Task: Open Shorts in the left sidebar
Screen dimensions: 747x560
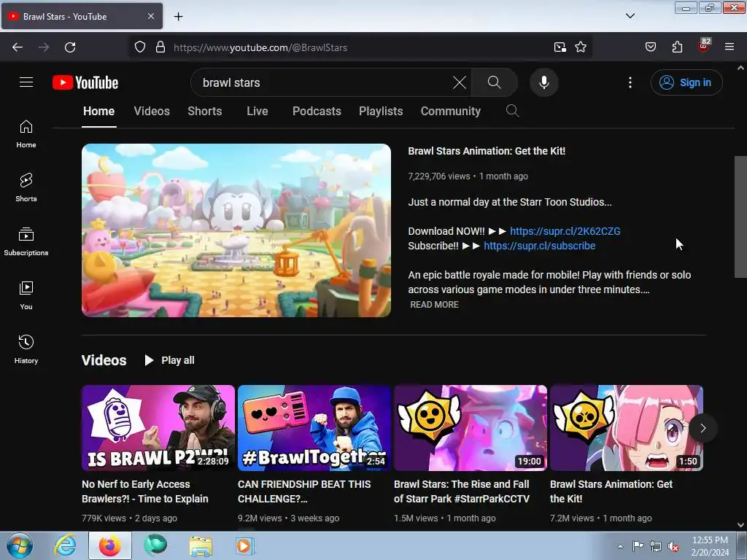Action: point(26,187)
